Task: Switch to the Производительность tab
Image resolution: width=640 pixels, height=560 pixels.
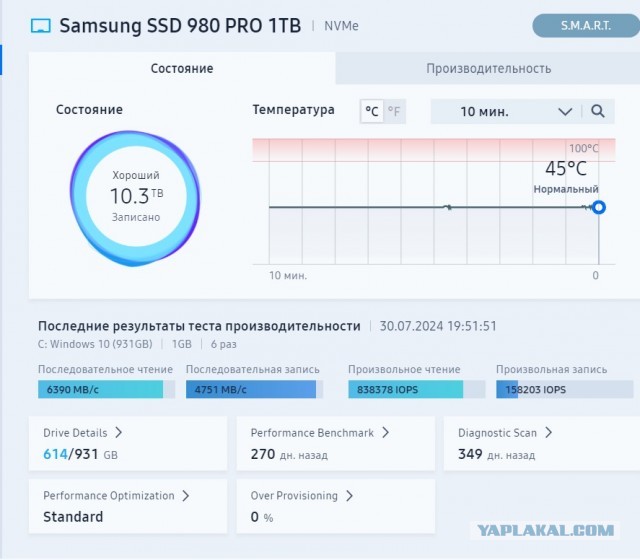Action: pyautogui.click(x=488, y=68)
